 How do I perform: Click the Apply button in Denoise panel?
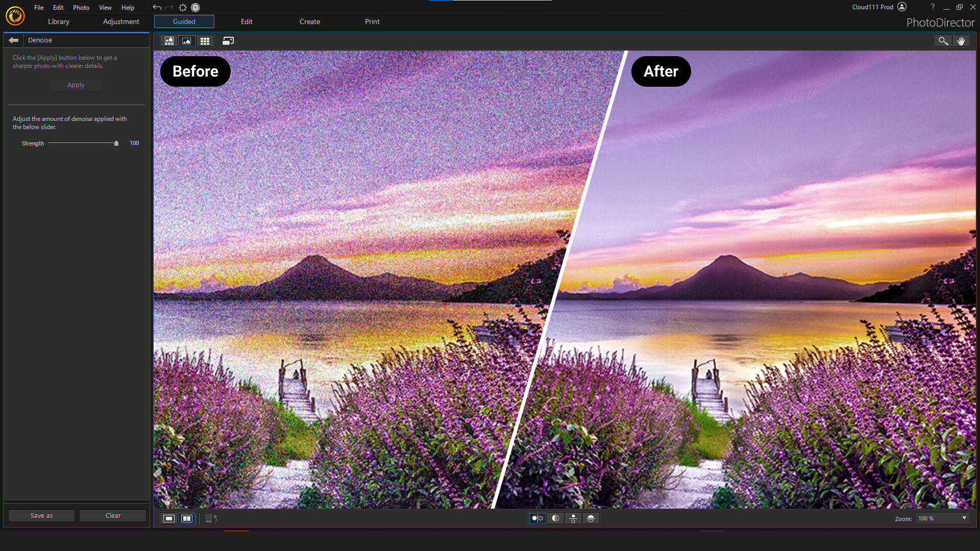[x=76, y=85]
